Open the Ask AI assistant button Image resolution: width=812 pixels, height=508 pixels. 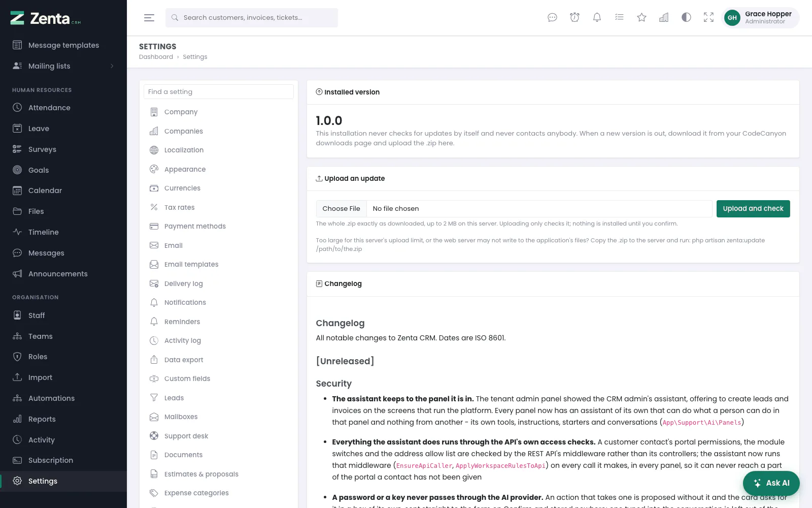771,483
